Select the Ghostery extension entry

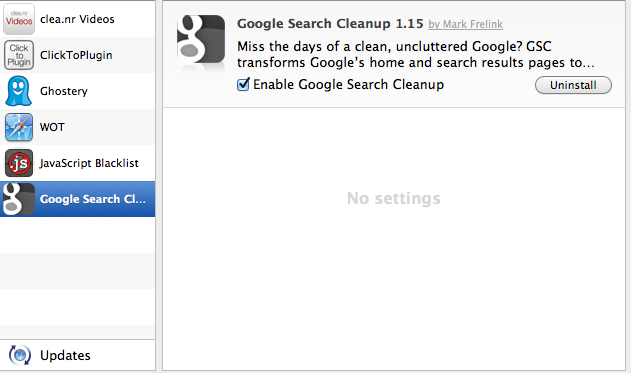[77, 91]
